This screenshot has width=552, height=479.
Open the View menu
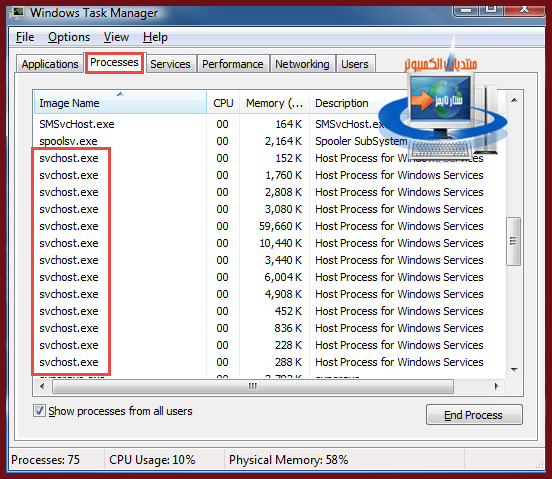click(116, 37)
